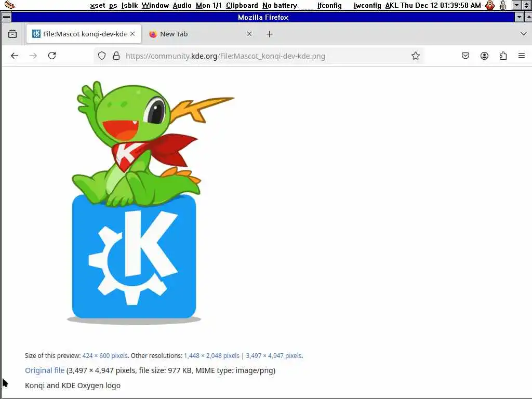Click the gray figure tray icon
The height and width of the screenshot is (399, 532).
(503, 5)
